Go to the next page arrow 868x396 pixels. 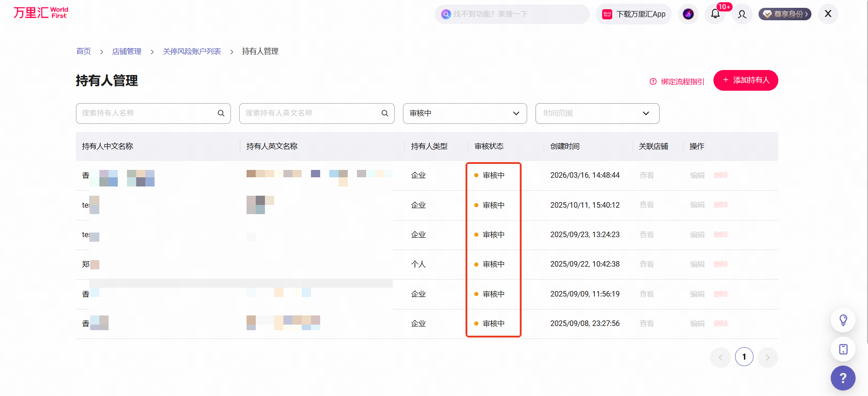768,357
